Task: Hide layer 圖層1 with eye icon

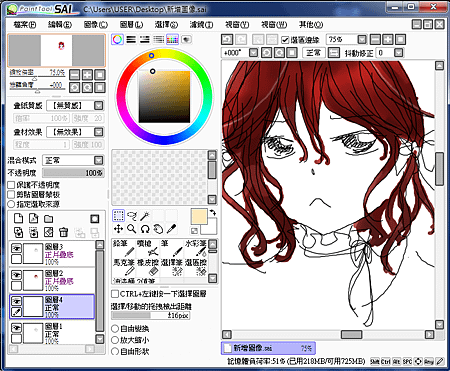Action: pos(16,328)
